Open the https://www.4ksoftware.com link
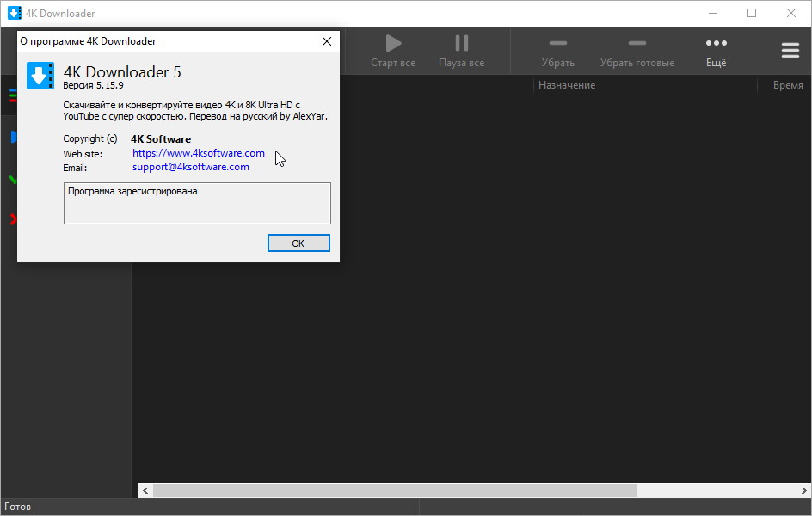The width and height of the screenshot is (812, 516). pyautogui.click(x=199, y=153)
